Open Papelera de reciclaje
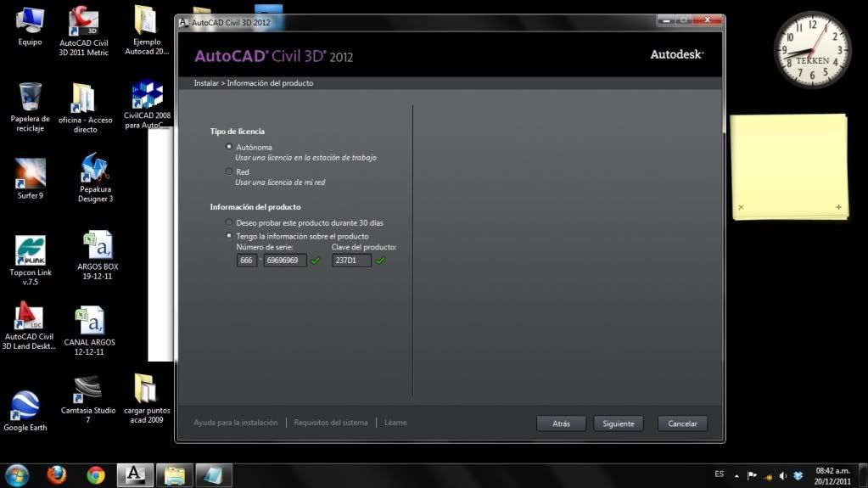 (x=30, y=108)
